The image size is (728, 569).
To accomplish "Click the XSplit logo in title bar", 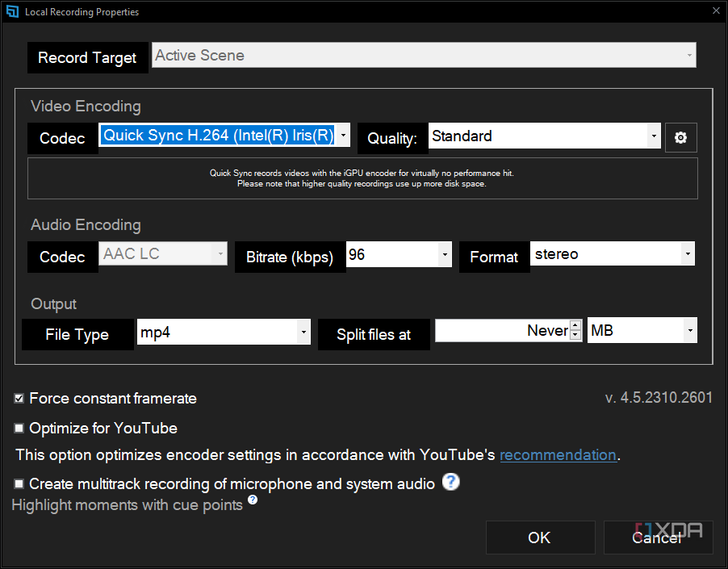I will point(13,11).
